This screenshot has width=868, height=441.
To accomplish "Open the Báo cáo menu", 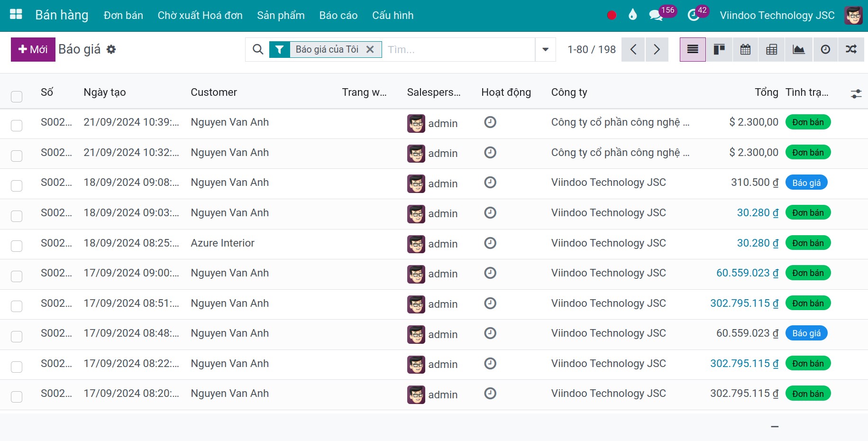I will click(x=338, y=15).
